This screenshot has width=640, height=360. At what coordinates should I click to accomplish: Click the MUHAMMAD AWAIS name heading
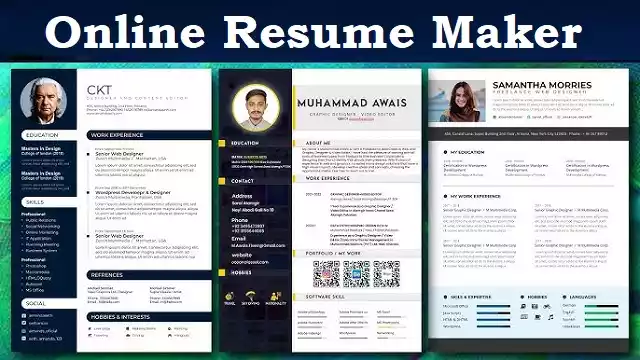[352, 103]
